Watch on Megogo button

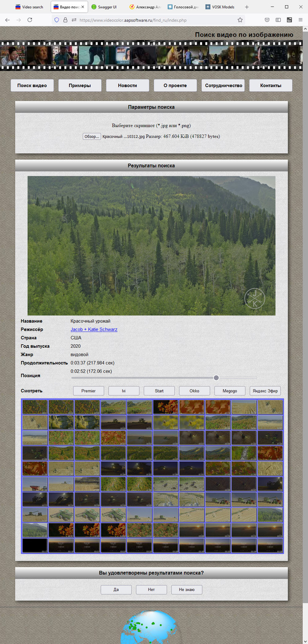tap(230, 391)
